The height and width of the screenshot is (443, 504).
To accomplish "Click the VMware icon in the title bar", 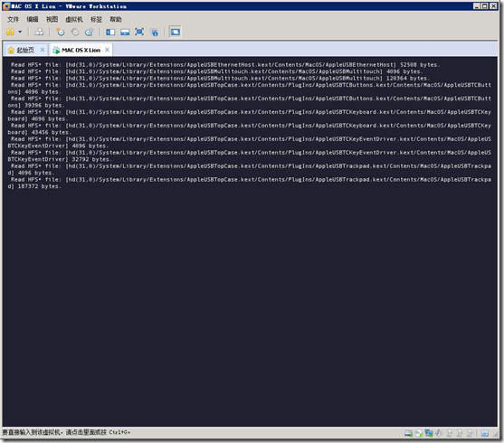I will (x=6, y=6).
